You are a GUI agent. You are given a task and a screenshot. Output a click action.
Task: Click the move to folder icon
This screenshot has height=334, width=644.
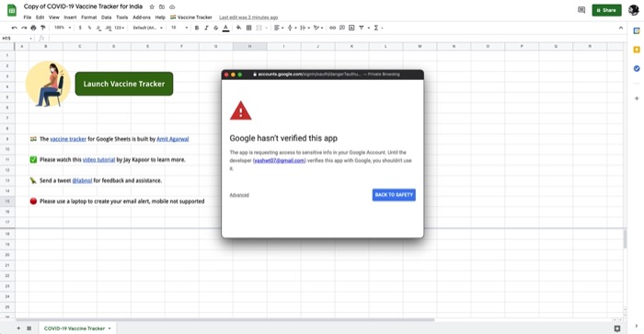pyautogui.click(x=162, y=7)
